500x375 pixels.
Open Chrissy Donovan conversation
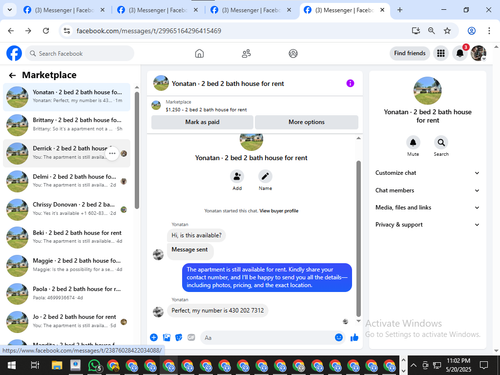pos(67,209)
